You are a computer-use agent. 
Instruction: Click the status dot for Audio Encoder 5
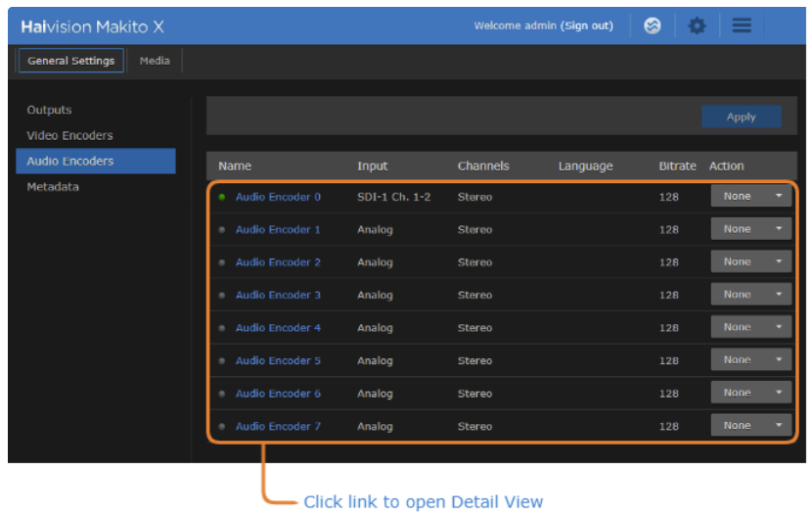tap(222, 360)
